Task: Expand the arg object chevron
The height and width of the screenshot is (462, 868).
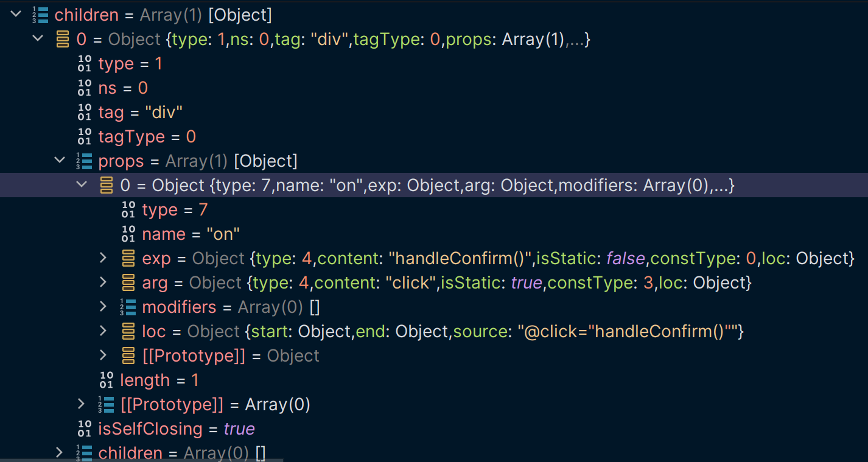Action: coord(103,282)
